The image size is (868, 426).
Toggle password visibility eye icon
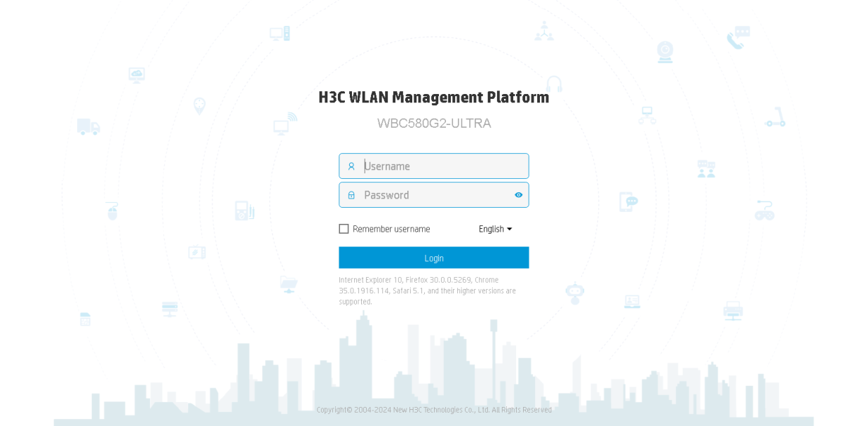tap(519, 195)
